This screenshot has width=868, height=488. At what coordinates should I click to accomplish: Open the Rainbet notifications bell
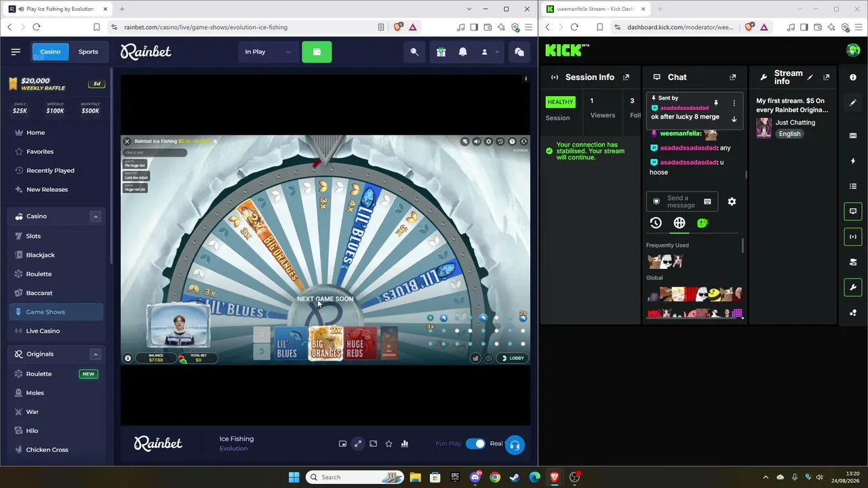463,52
